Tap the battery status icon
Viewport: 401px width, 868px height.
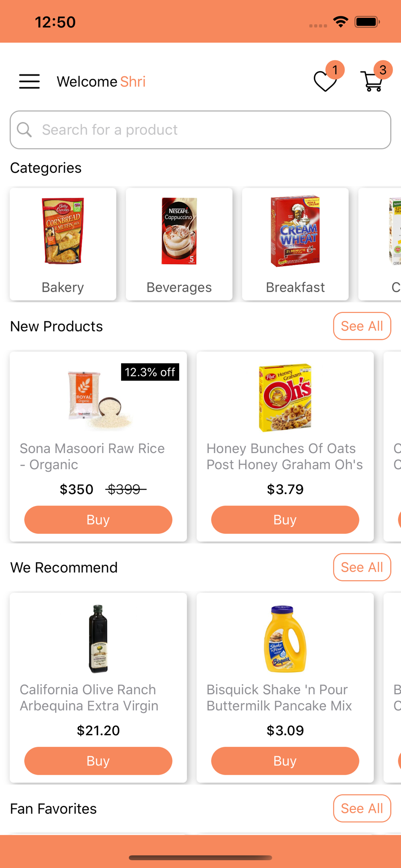[367, 22]
